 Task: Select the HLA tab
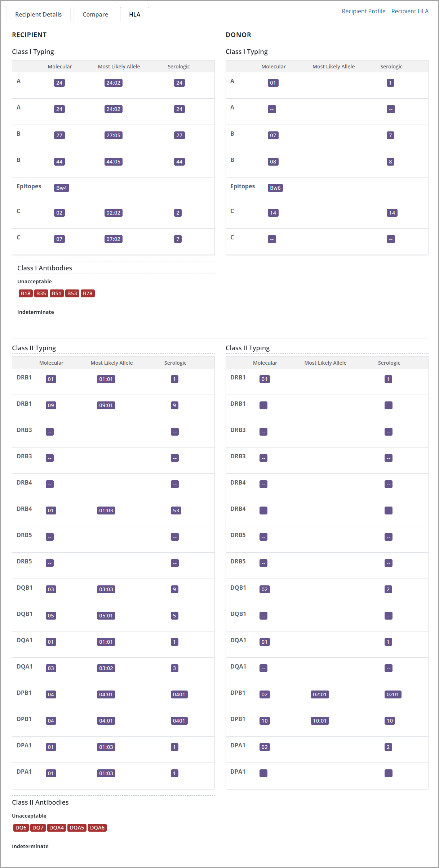[134, 14]
